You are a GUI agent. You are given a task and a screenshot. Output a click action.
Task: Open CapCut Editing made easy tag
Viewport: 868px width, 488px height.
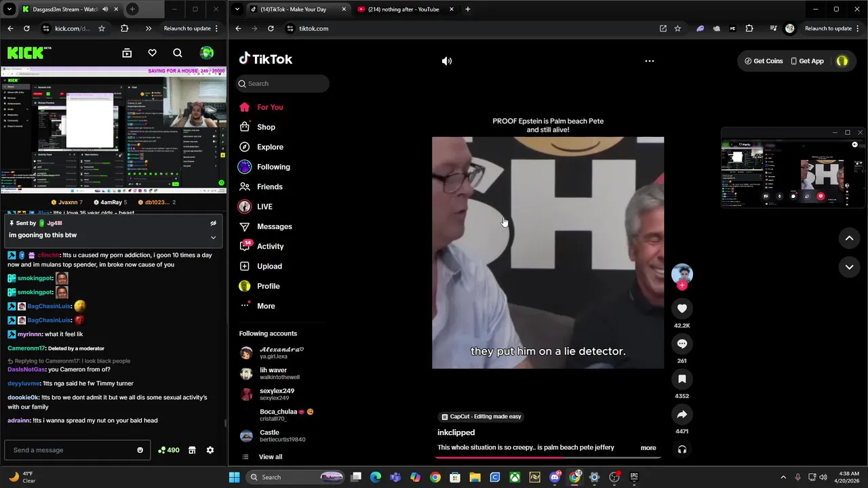(x=481, y=417)
